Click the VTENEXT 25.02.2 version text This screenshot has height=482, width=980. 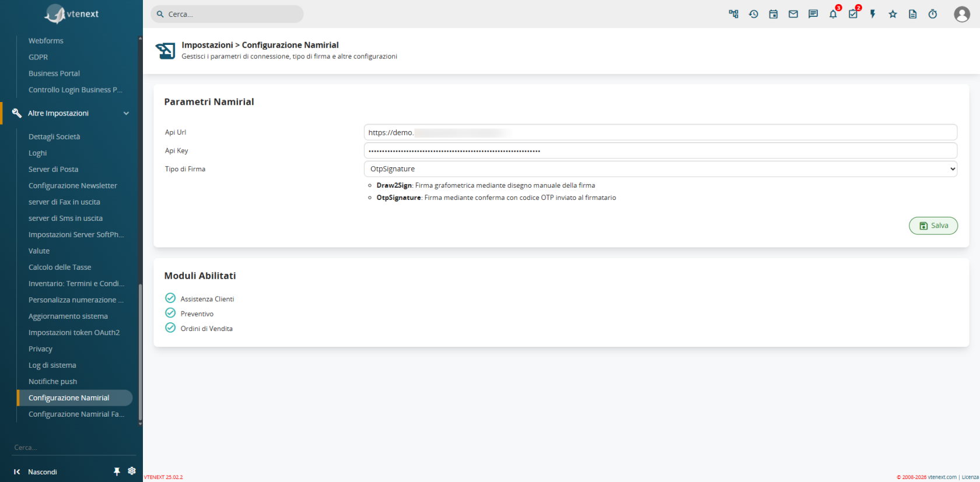163,477
